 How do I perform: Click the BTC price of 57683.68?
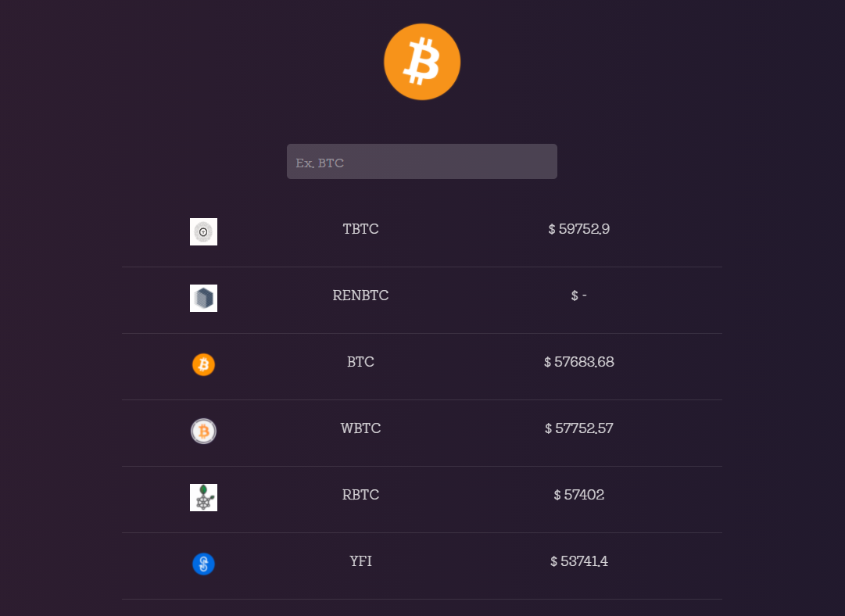click(x=578, y=362)
